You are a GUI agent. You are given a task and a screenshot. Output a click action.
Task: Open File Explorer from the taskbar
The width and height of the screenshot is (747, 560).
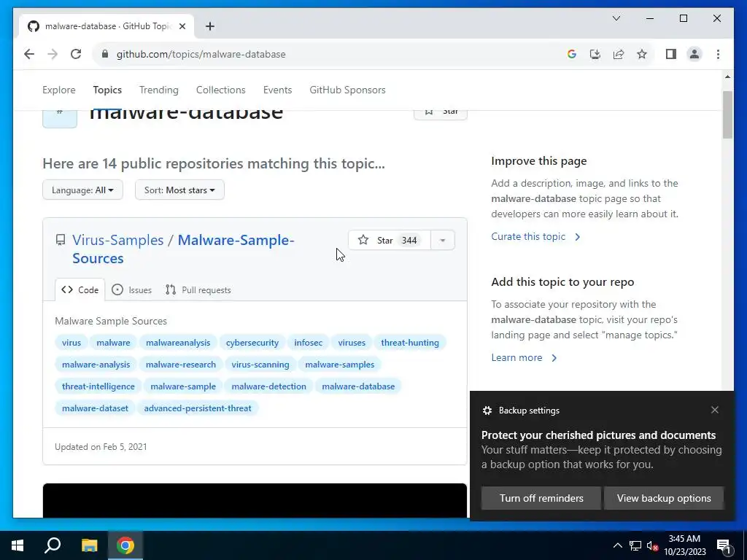(x=89, y=545)
